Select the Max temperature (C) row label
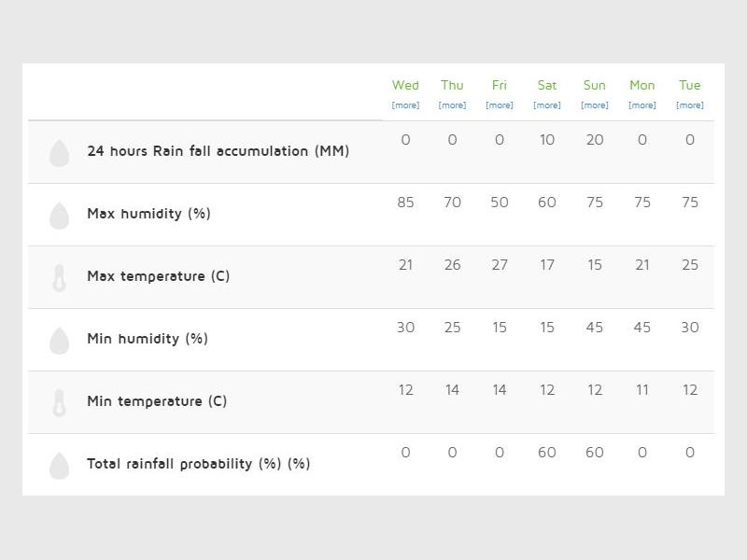Image resolution: width=747 pixels, height=560 pixels. click(158, 276)
